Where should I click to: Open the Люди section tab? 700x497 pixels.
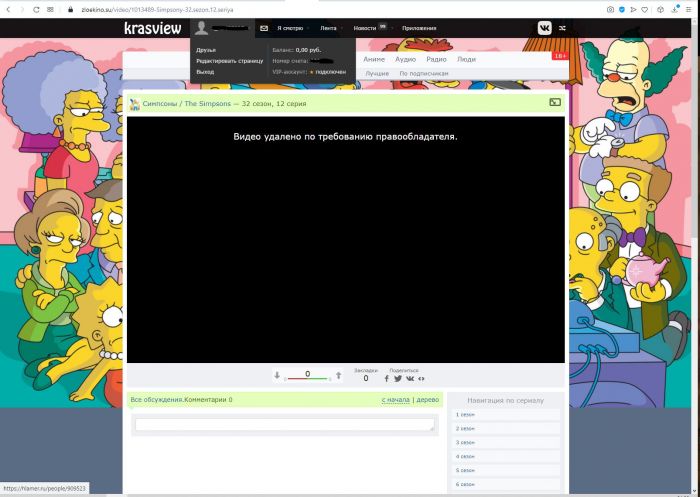(x=466, y=59)
